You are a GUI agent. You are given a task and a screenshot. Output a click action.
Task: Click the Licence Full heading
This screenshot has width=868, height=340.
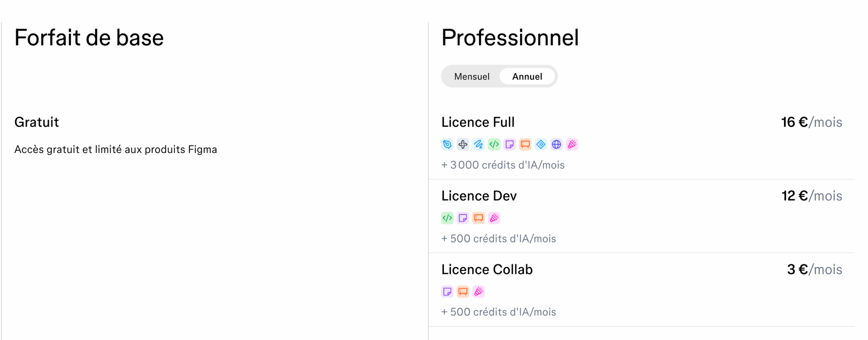(478, 122)
